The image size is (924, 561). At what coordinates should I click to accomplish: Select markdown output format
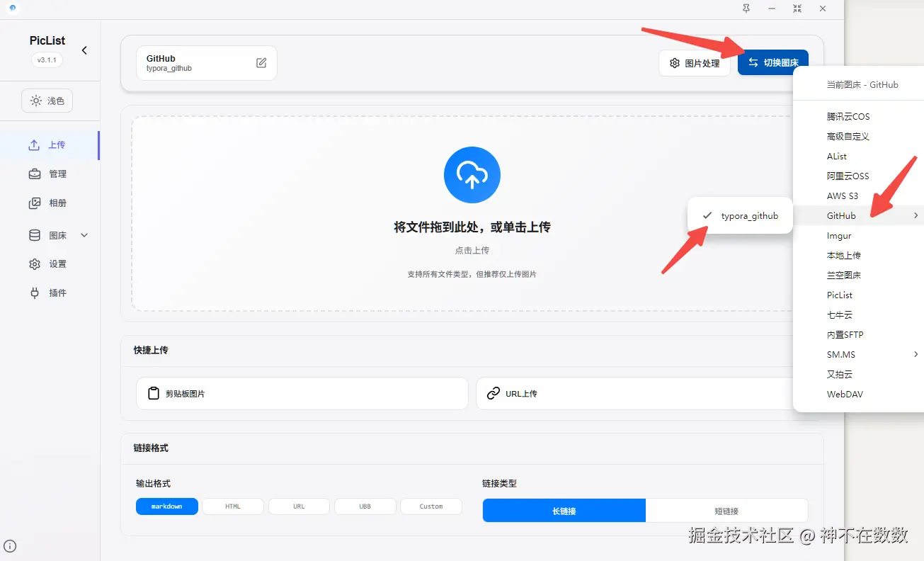click(167, 506)
